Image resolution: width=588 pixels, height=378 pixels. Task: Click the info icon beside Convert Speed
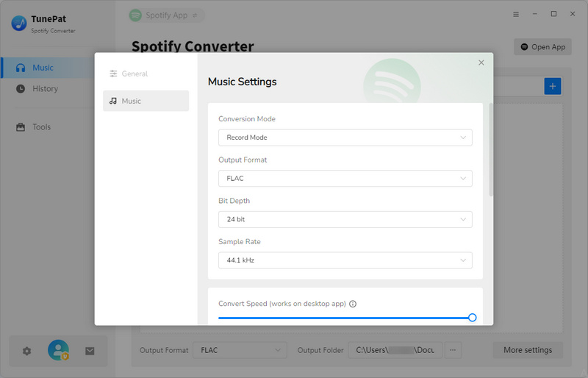[353, 304]
